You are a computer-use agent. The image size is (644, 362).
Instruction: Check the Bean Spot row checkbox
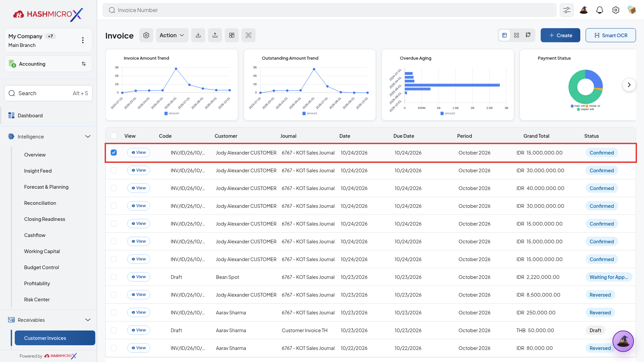[114, 277]
